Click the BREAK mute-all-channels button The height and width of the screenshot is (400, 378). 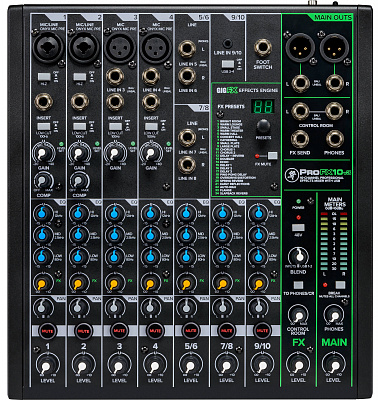(340, 285)
